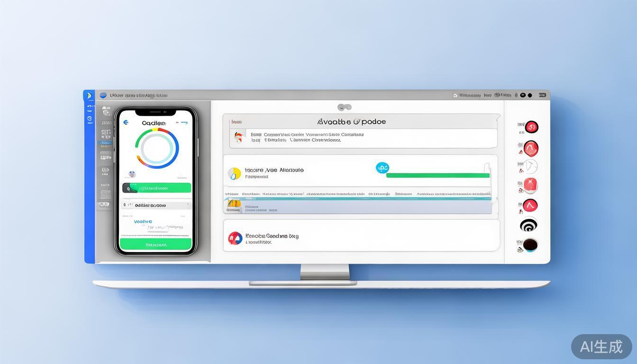The width and height of the screenshot is (637, 364).
Task: Select the top item in gray left sidebar
Action: click(x=106, y=111)
